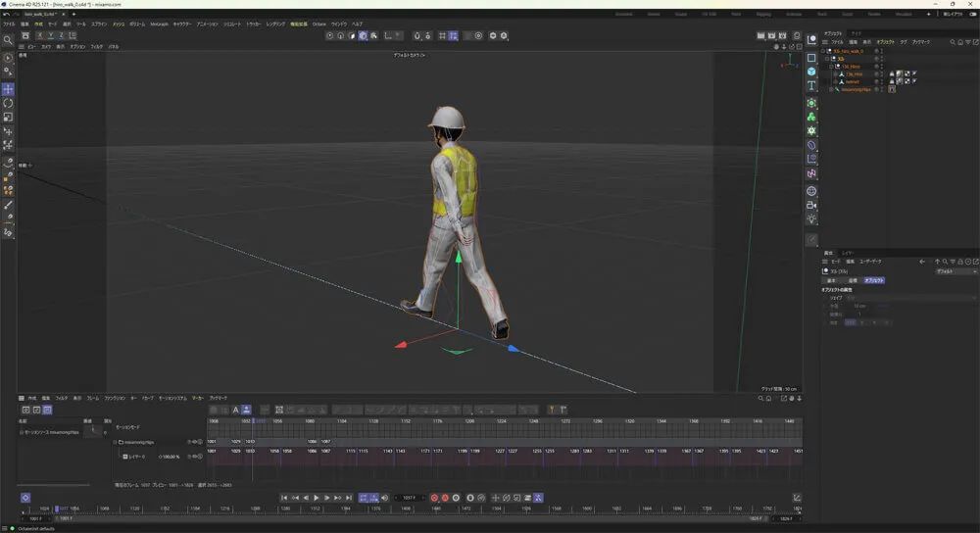Switch to the オブジェクト tab in attributes
Screen dimensions: 980x533
[873, 280]
